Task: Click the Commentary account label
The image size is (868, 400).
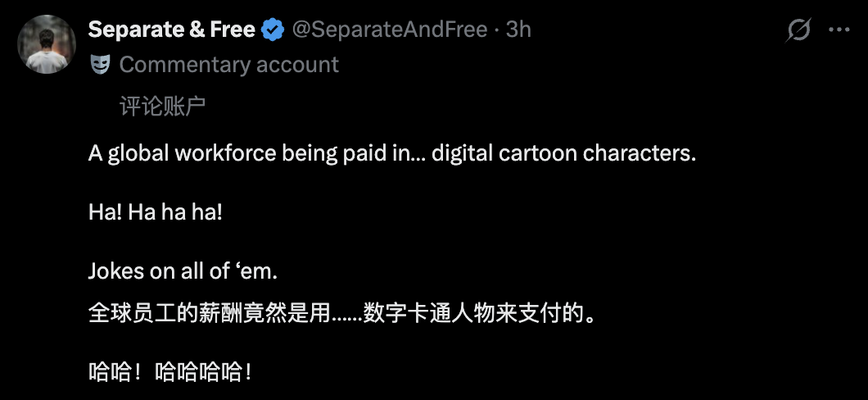Action: pyautogui.click(x=228, y=65)
